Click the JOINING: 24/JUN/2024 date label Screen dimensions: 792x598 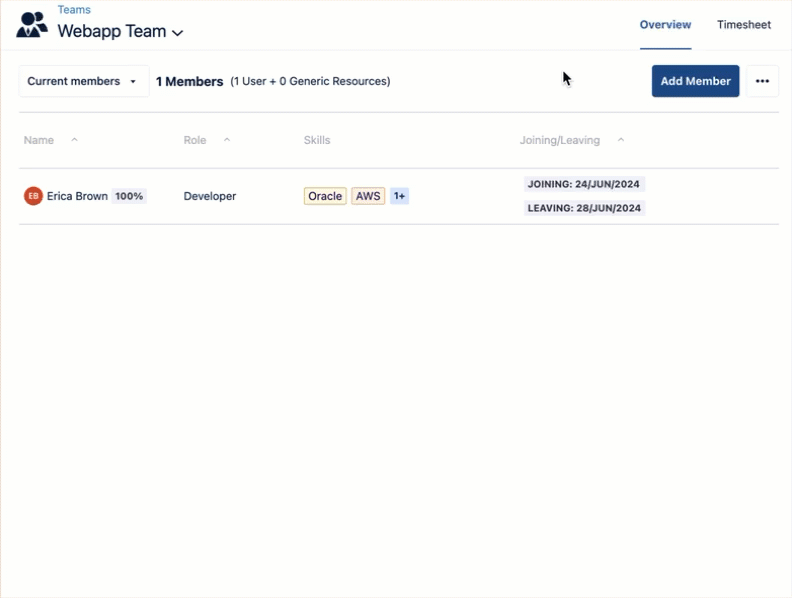584,184
